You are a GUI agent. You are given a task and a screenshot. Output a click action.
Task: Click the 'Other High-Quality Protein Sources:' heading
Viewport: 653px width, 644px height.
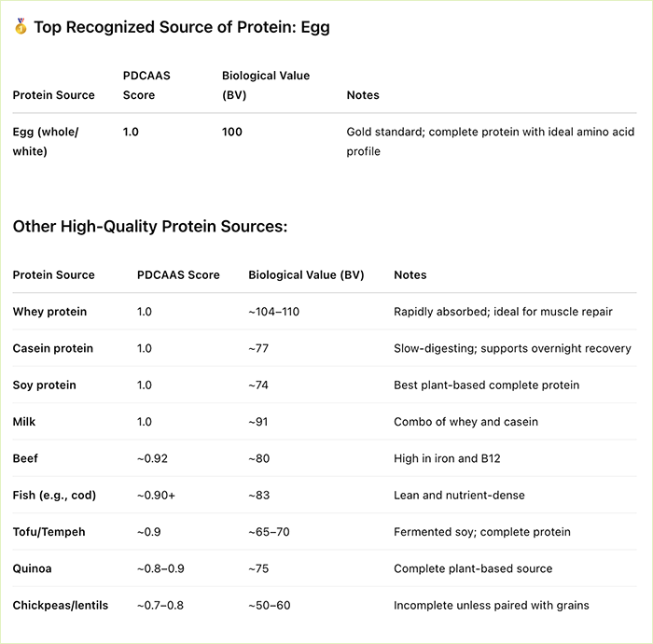[x=149, y=227]
